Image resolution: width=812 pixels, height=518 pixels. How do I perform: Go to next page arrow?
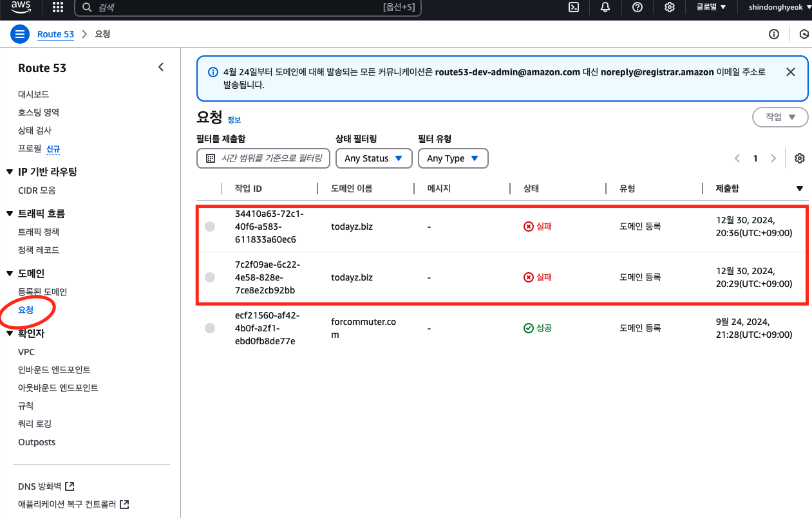(x=773, y=158)
